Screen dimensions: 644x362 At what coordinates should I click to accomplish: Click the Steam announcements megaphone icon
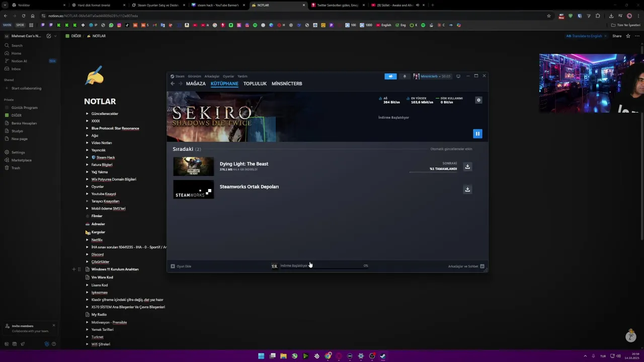[390, 76]
